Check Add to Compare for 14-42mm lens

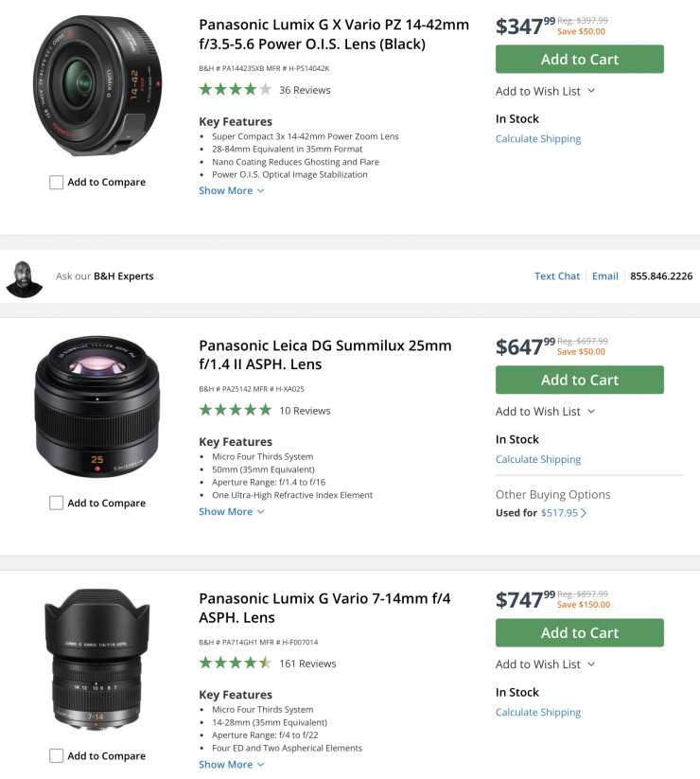[57, 183]
